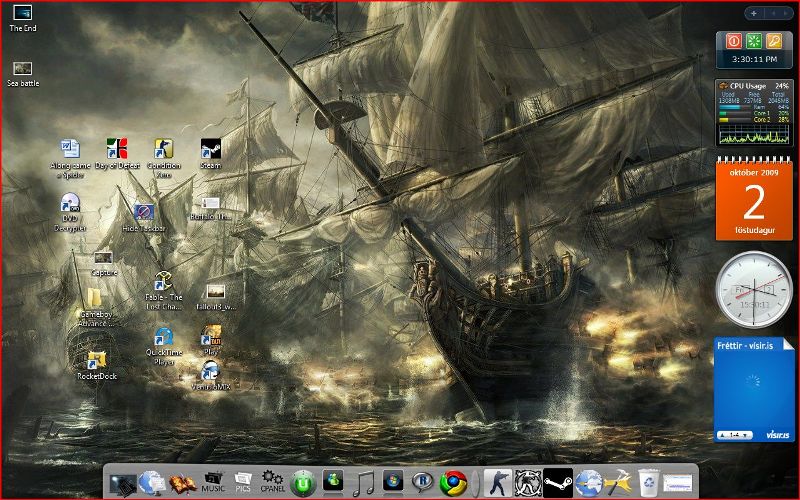The image size is (800, 500).
Task: Open blue globe browser icon in dock
Action: click(588, 483)
